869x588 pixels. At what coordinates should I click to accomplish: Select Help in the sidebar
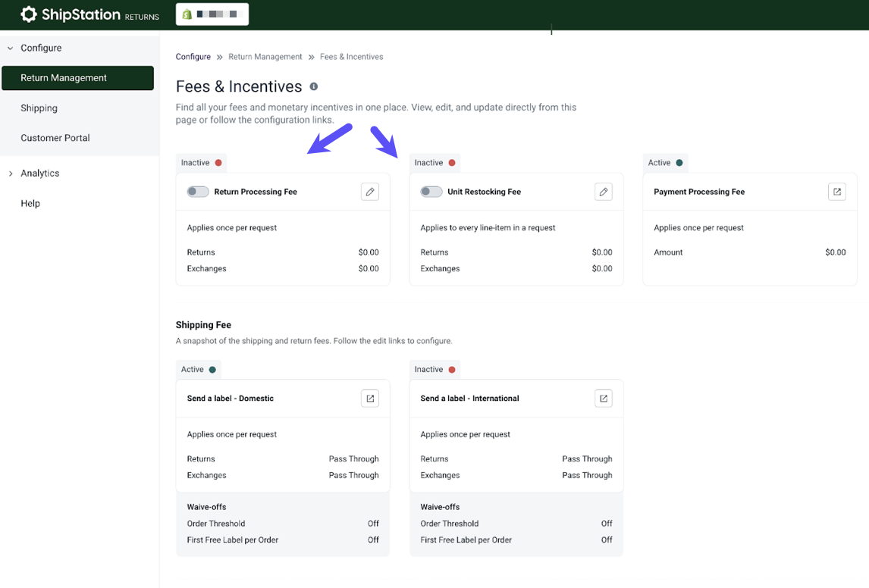coord(30,203)
